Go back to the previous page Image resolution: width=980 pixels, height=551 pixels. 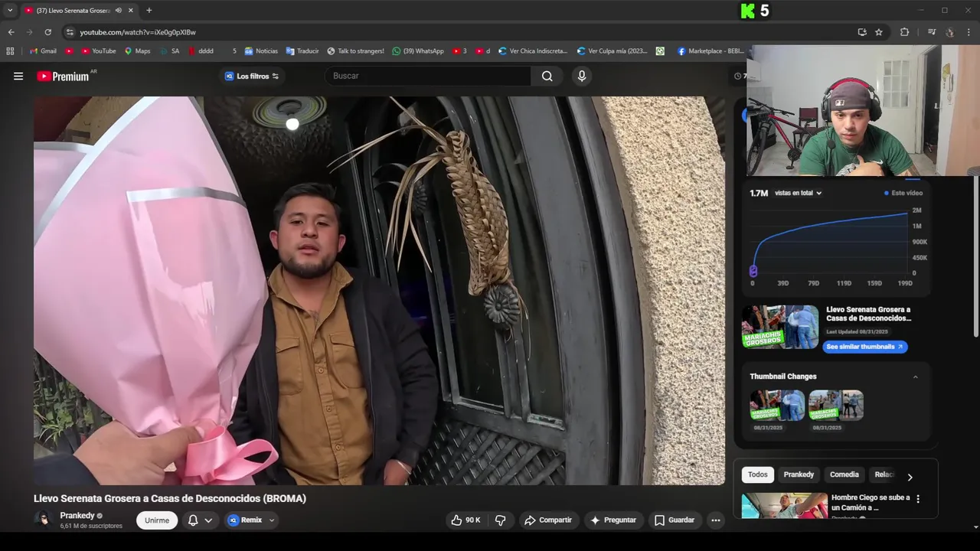point(11,32)
